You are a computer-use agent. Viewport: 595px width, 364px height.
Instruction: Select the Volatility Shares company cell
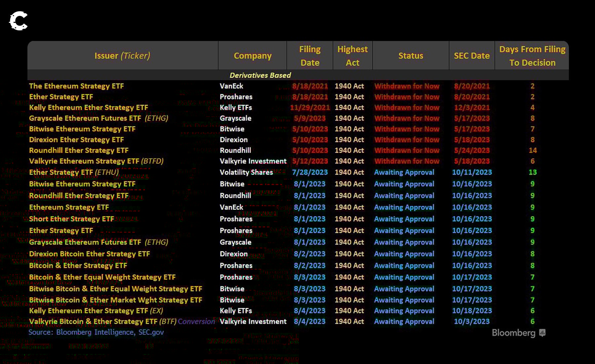click(x=246, y=172)
